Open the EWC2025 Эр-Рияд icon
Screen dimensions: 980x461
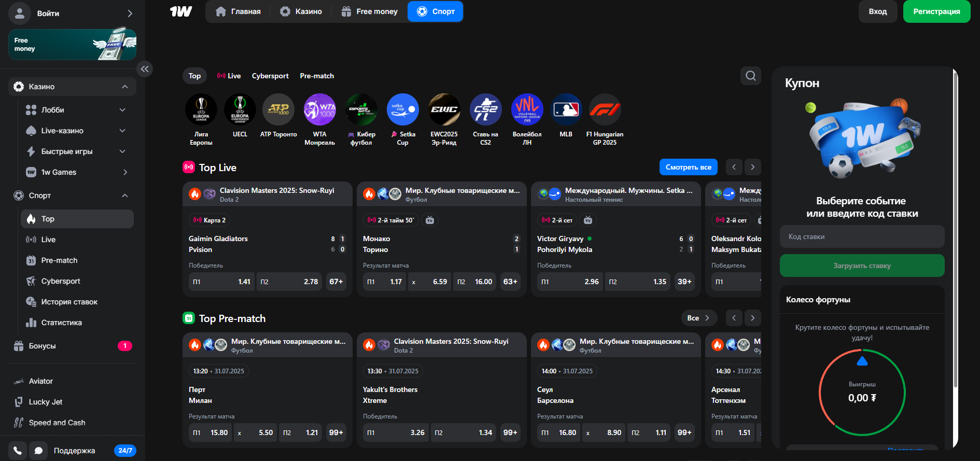[444, 109]
